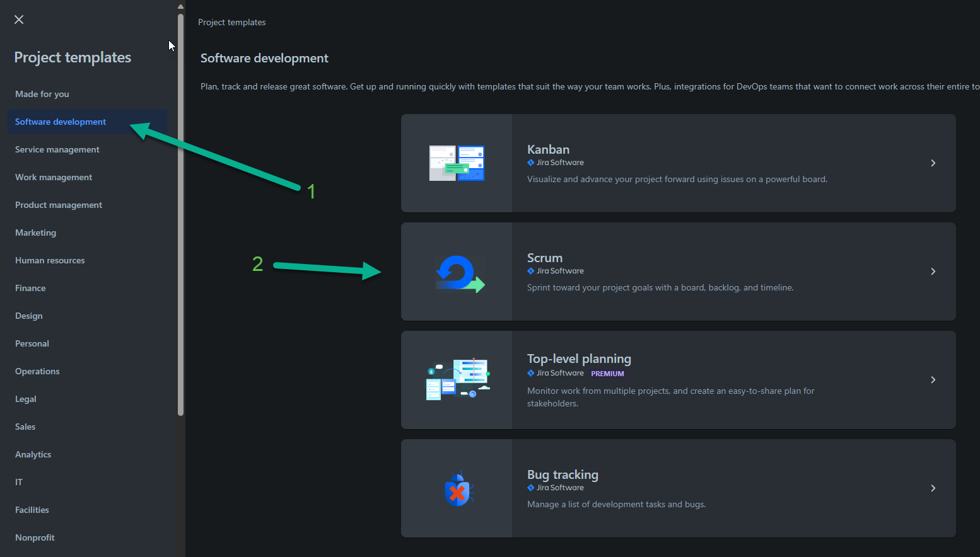The width and height of the screenshot is (980, 557).
Task: Open Top-level planning via its chevron
Action: 933,380
